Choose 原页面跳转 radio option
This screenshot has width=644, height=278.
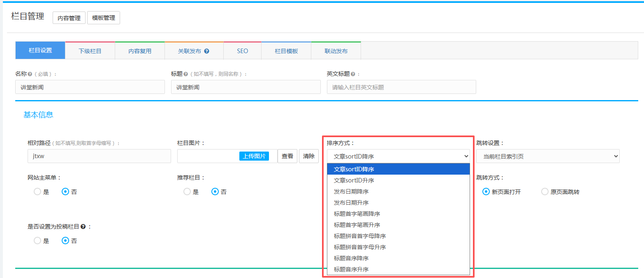point(545,192)
